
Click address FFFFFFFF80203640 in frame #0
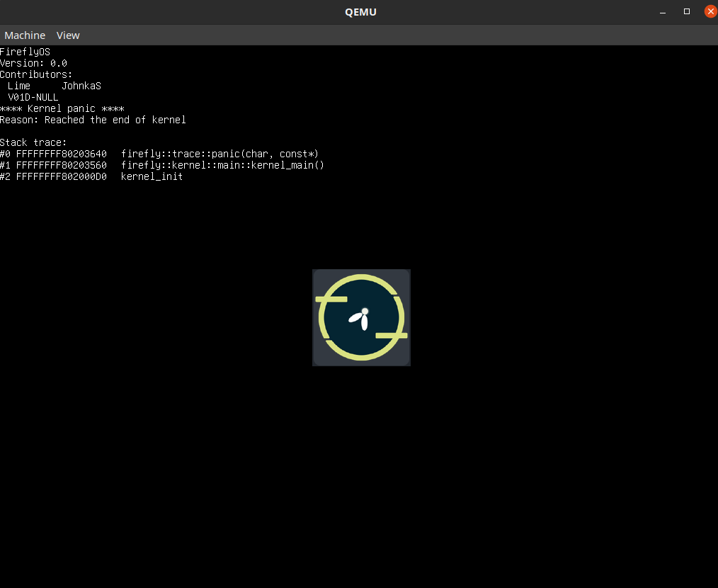click(x=62, y=154)
